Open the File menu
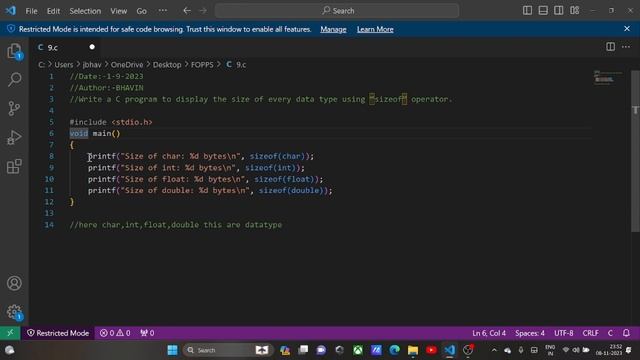Viewport: 640px width, 360px height. tap(31, 11)
